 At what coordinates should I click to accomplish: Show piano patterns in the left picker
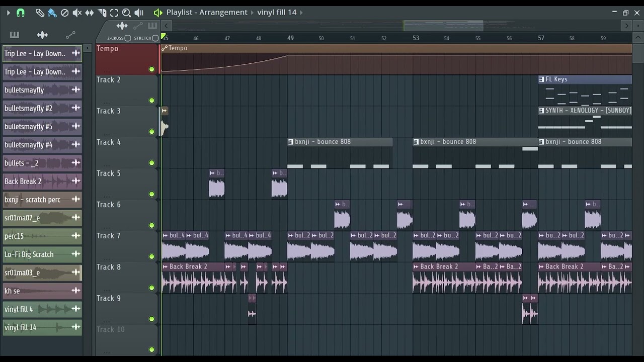point(14,35)
